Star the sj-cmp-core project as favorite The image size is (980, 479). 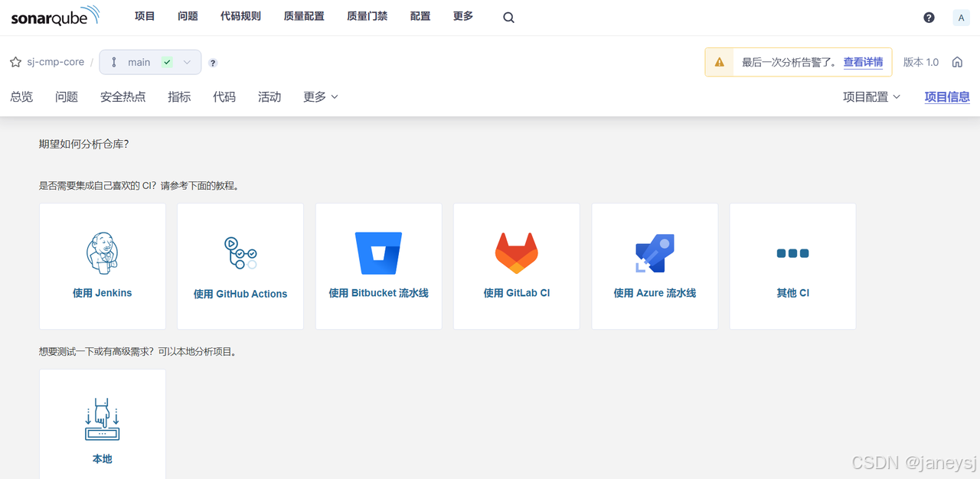click(15, 62)
